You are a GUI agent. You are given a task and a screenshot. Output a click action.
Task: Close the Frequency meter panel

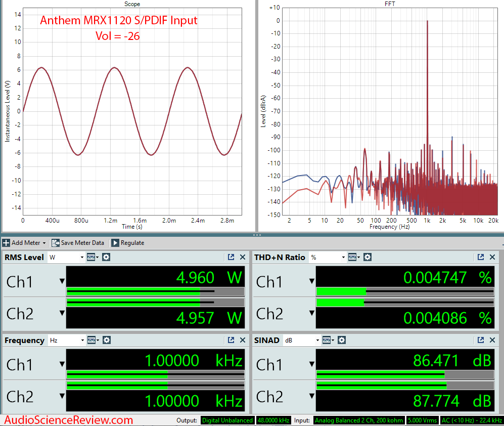(243, 340)
